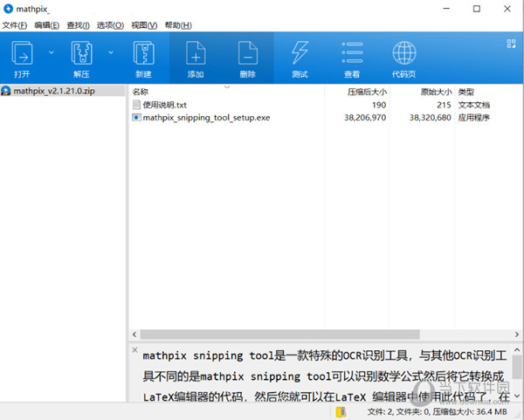Close the comment pane with the X
Image resolution: width=524 pixels, height=420 pixels.
click(134, 350)
